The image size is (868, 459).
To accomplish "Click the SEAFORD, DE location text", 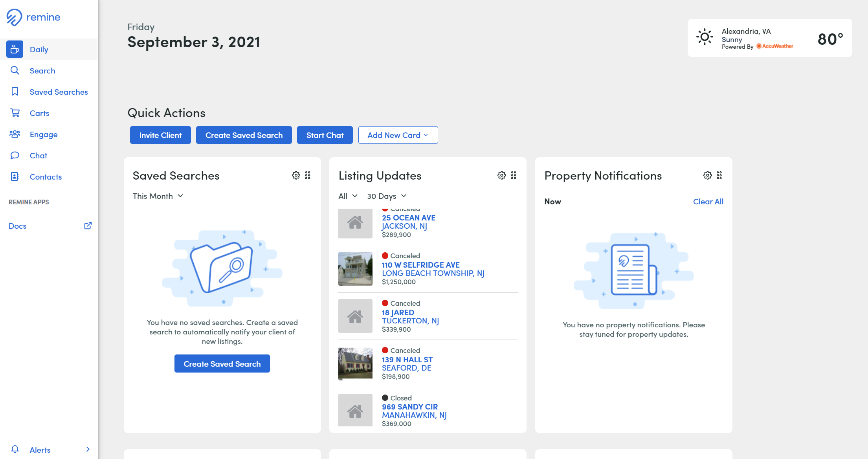I will click(407, 368).
